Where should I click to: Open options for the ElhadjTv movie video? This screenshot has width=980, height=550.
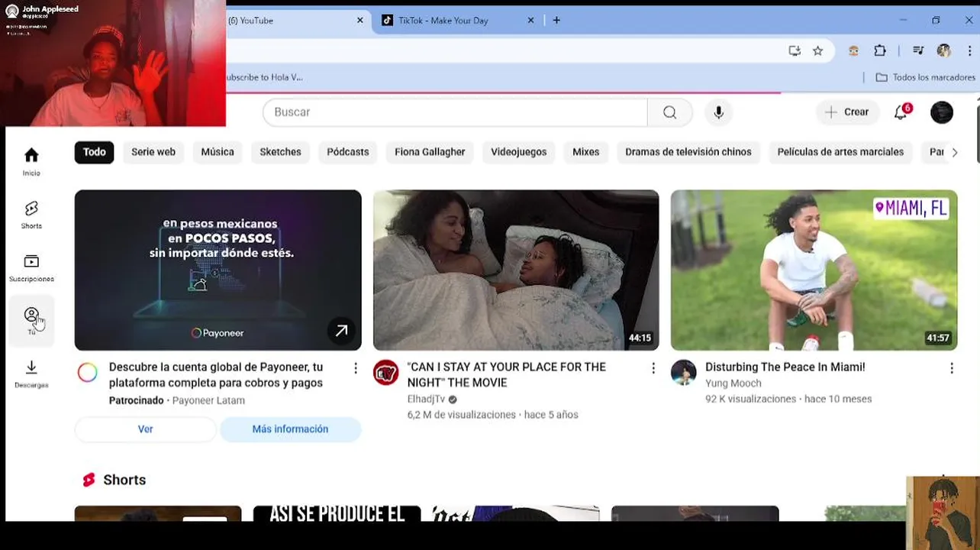pyautogui.click(x=653, y=368)
